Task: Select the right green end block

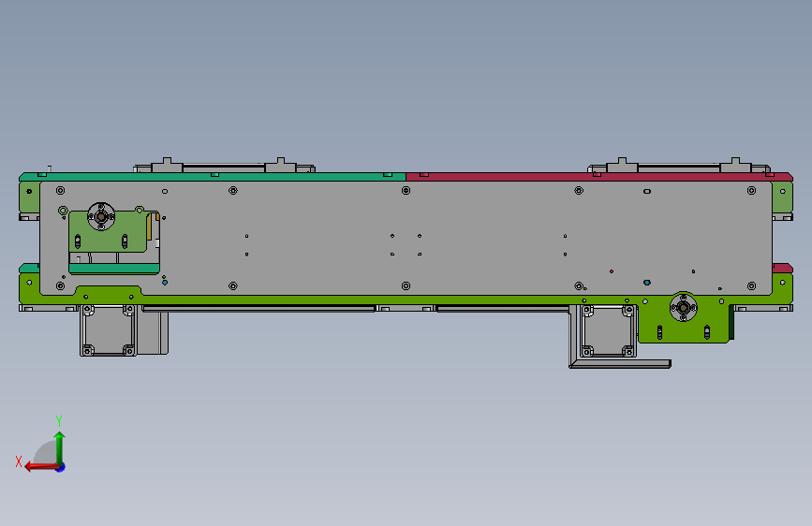Action: (782, 197)
